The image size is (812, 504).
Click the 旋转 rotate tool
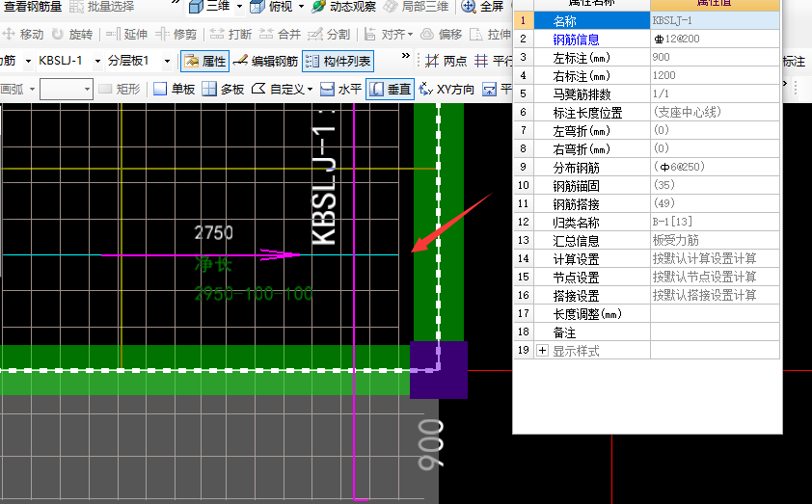click(x=72, y=34)
